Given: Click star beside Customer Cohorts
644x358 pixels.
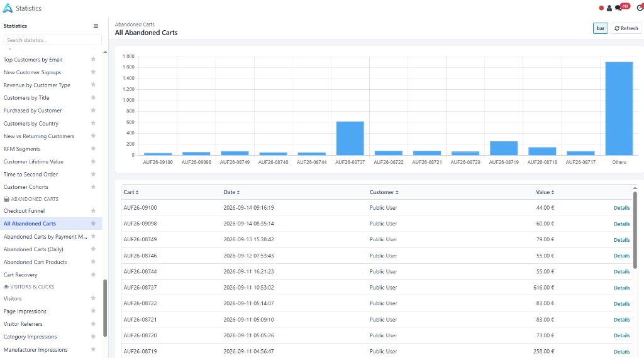Looking at the screenshot, I should click(93, 187).
